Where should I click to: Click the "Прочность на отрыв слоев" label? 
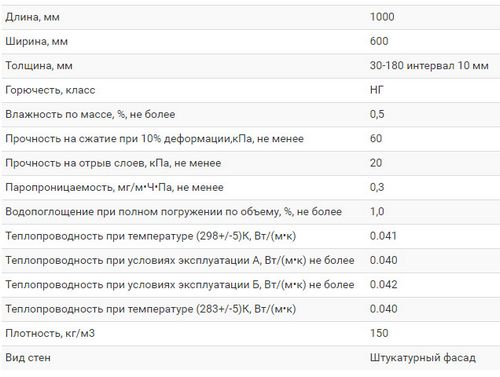click(x=113, y=163)
